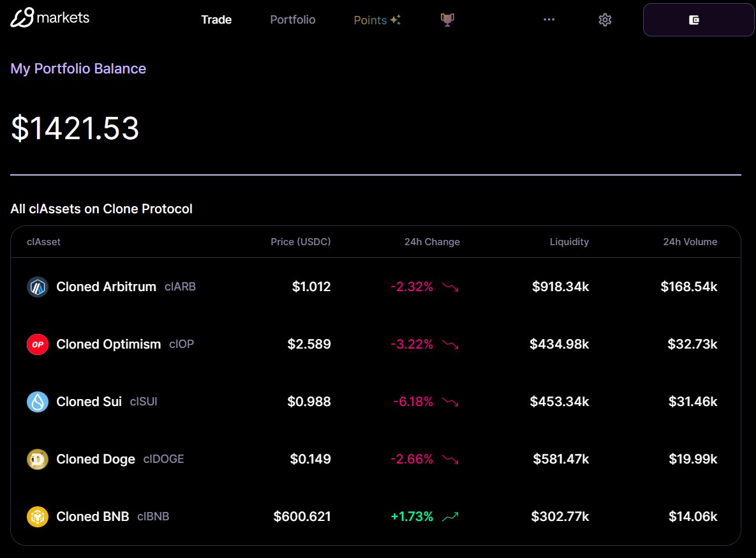Image resolution: width=756 pixels, height=558 pixels.
Task: Click the $581.47k liquidity value
Action: click(561, 459)
